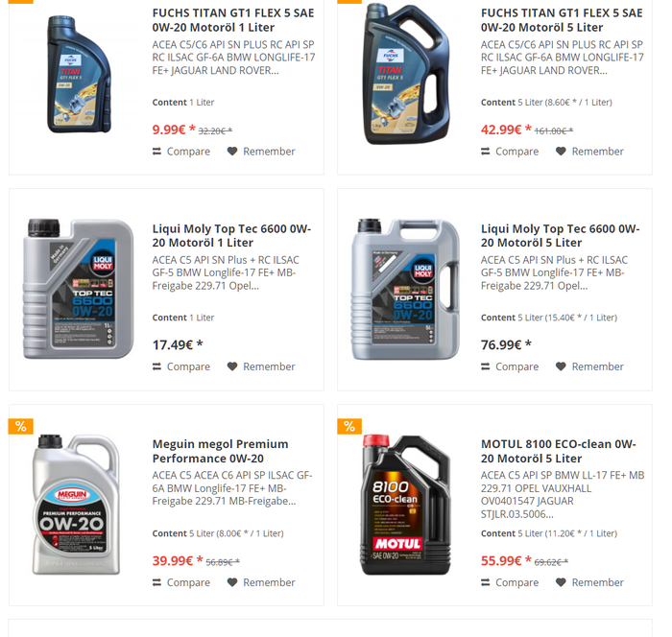
Task: Click compare arrows icon for FUCHS TITAN 5 Liter
Action: pyautogui.click(x=485, y=152)
